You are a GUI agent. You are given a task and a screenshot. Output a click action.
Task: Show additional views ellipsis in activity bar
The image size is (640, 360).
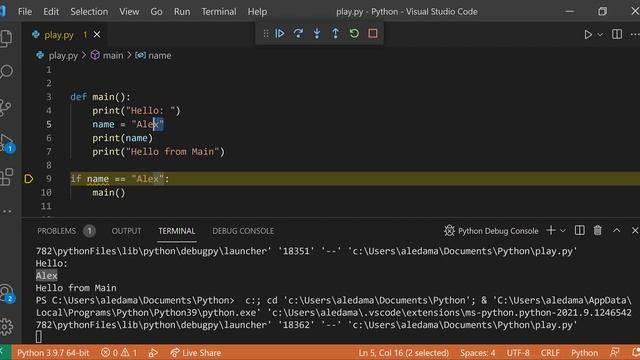click(x=7, y=211)
